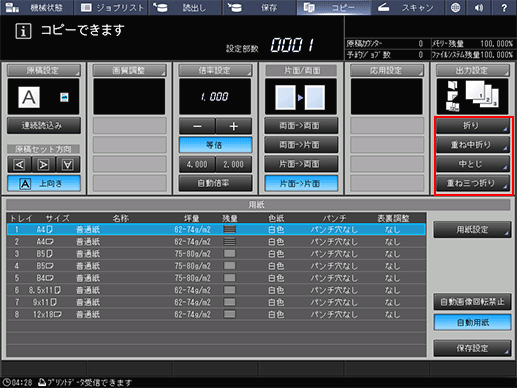
Task: Choose 2.000 magnification preset
Action: pyautogui.click(x=233, y=164)
